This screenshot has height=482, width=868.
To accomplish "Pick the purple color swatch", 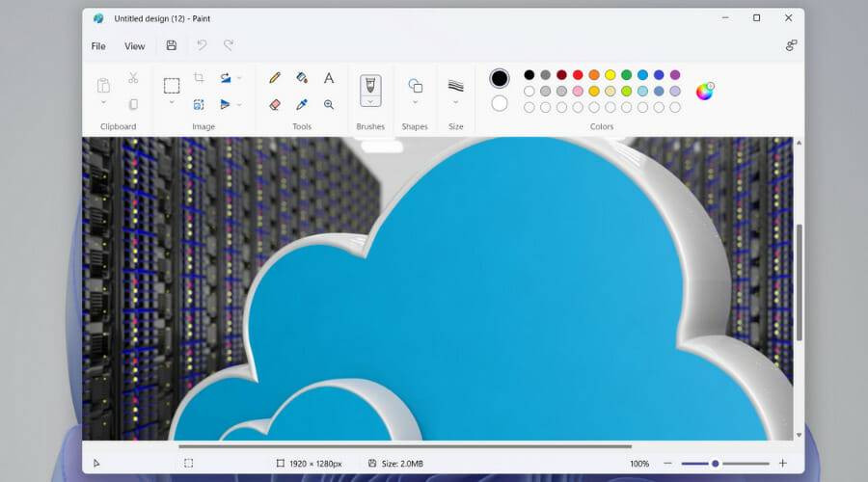I will click(x=675, y=74).
